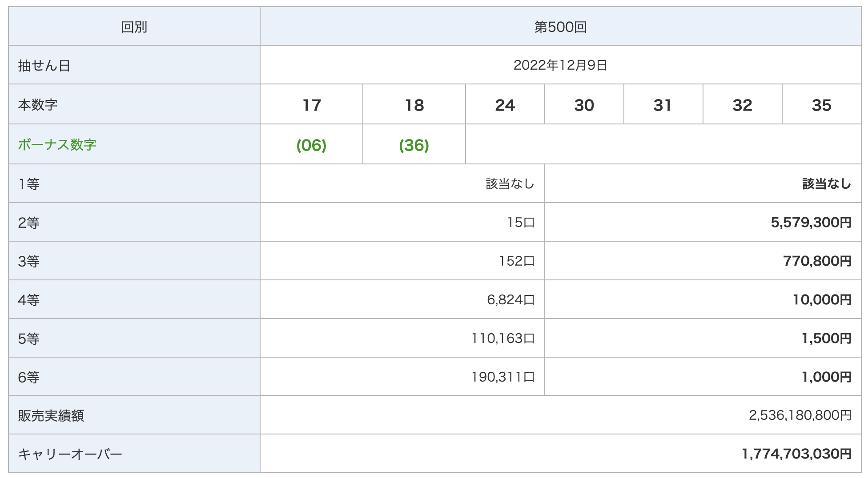Image resolution: width=868 pixels, height=478 pixels.
Task: Click main number 32
Action: coord(742,104)
